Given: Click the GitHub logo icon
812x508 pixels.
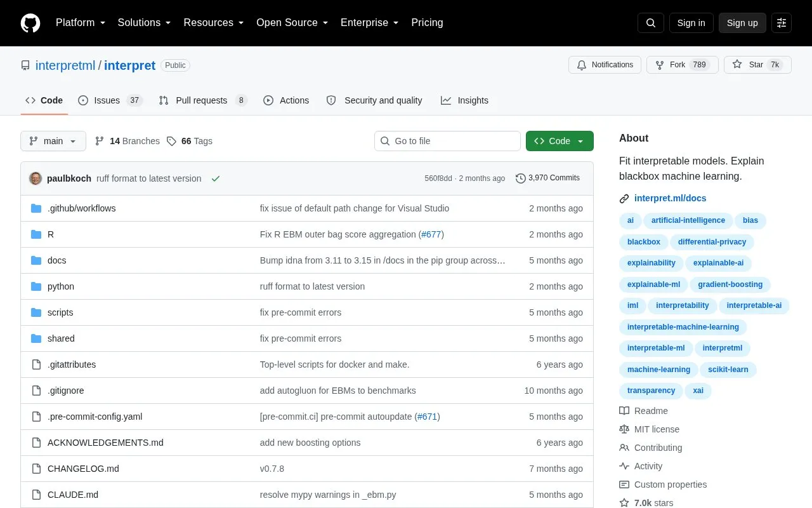Looking at the screenshot, I should (x=30, y=23).
